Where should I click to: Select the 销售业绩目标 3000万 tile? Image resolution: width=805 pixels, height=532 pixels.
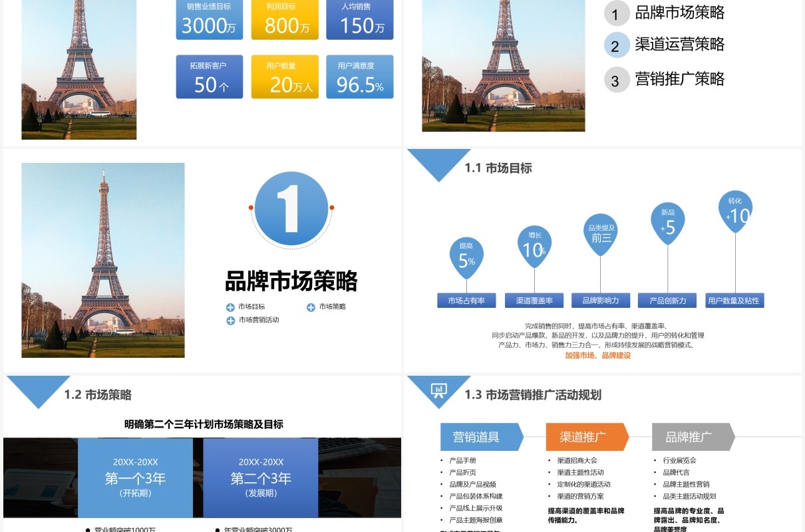pyautogui.click(x=210, y=19)
